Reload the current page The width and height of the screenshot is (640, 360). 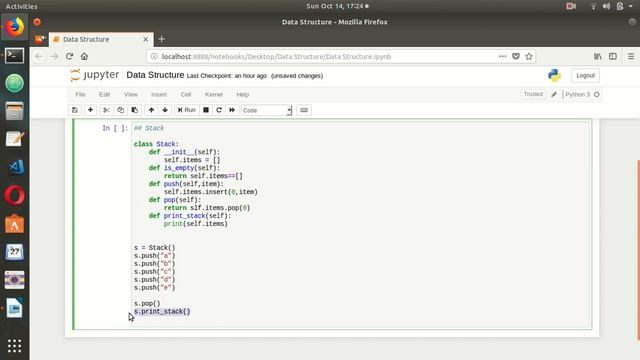click(69, 56)
